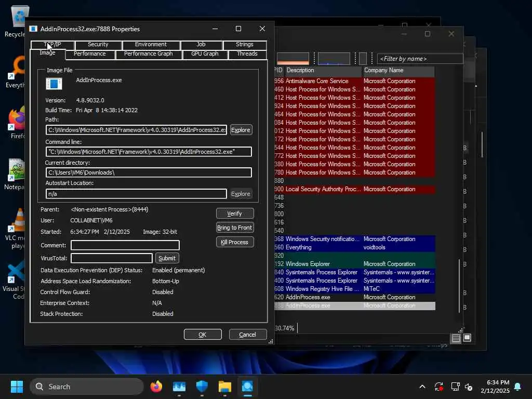Screen dimensions: 532x399
Task: Cancel the Properties dialog
Action: tap(248, 335)
